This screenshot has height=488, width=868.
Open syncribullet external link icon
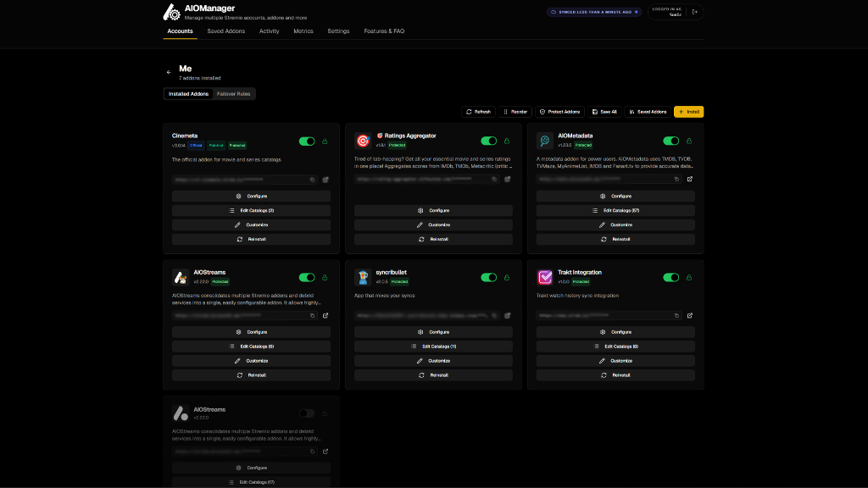pyautogui.click(x=508, y=316)
